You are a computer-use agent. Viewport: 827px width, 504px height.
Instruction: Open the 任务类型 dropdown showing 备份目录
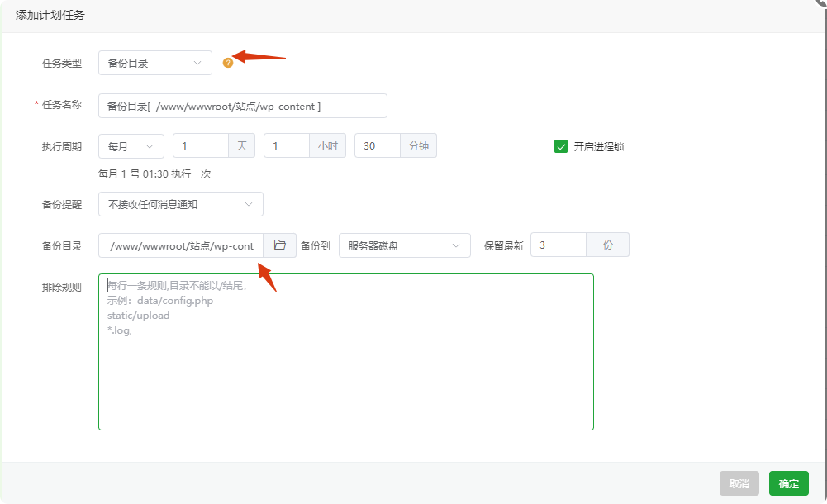(155, 63)
